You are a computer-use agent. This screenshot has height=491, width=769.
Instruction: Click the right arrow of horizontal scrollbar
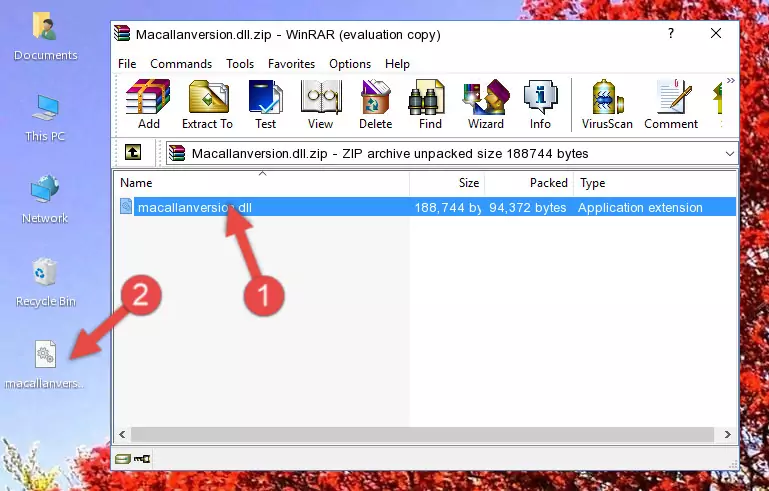[728, 434]
